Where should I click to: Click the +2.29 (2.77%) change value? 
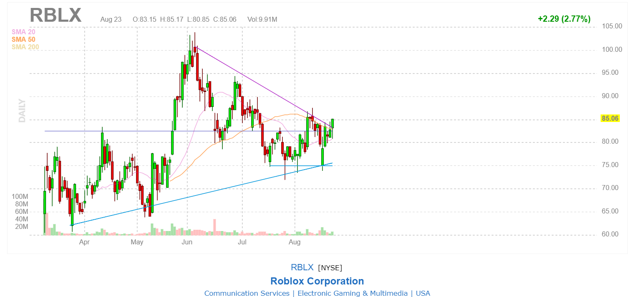(564, 19)
